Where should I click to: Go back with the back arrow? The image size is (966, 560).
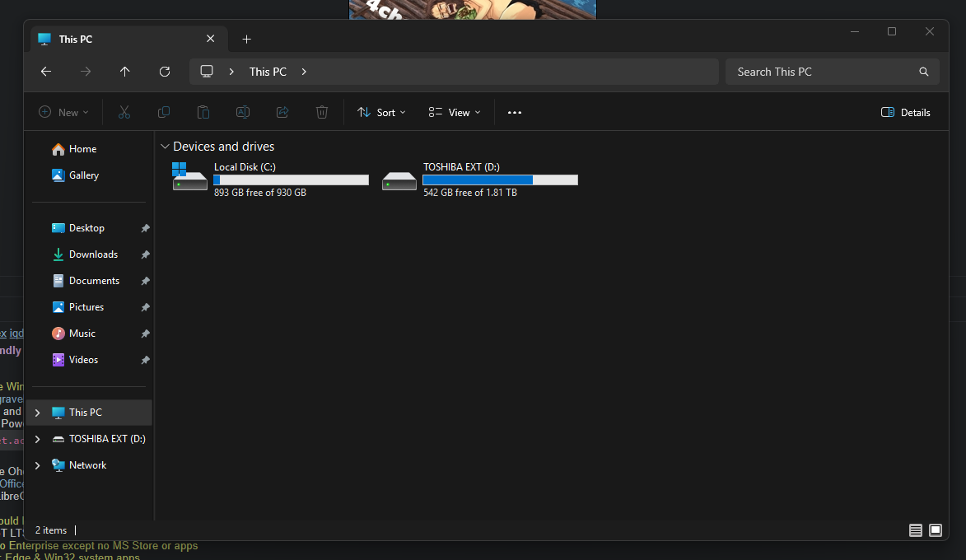pos(45,72)
